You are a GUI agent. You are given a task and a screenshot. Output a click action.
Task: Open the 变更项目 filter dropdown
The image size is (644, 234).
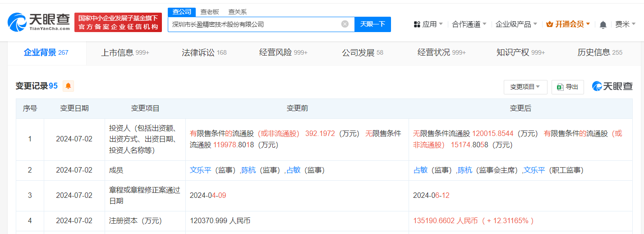[525, 87]
